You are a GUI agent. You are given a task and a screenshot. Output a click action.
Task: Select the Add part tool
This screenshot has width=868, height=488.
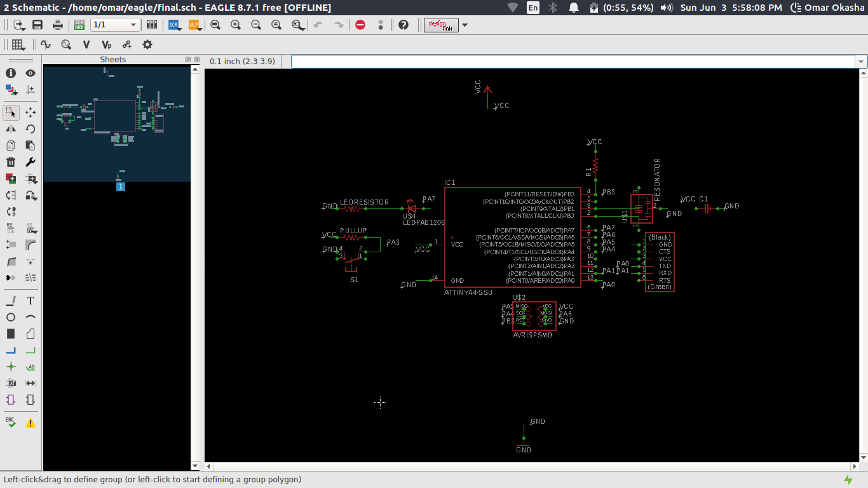11,179
